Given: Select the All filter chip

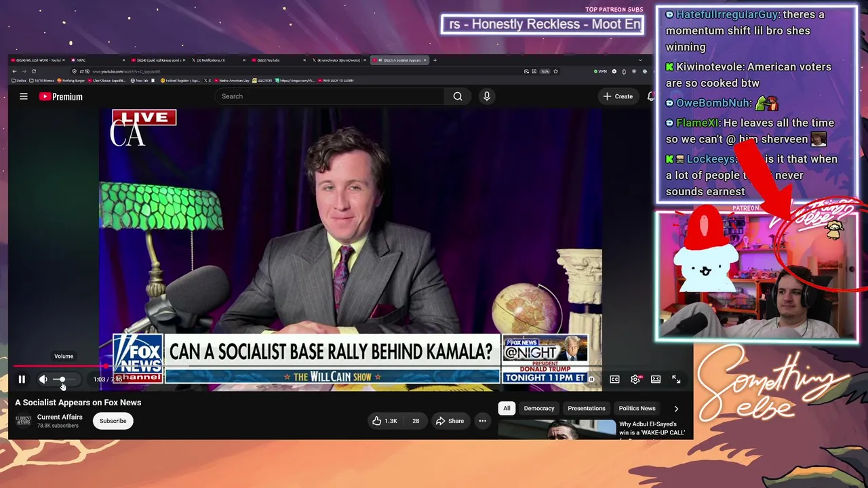Looking at the screenshot, I should pos(507,408).
